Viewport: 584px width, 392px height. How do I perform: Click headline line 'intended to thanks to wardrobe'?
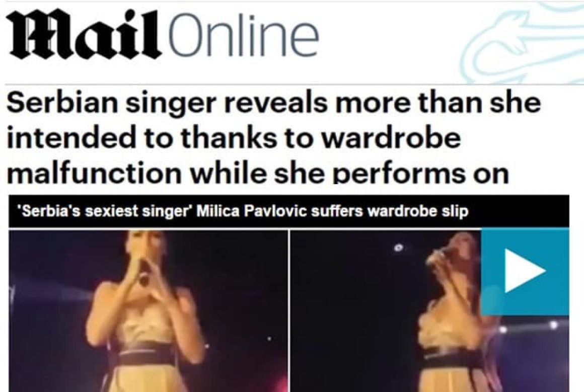(234, 138)
